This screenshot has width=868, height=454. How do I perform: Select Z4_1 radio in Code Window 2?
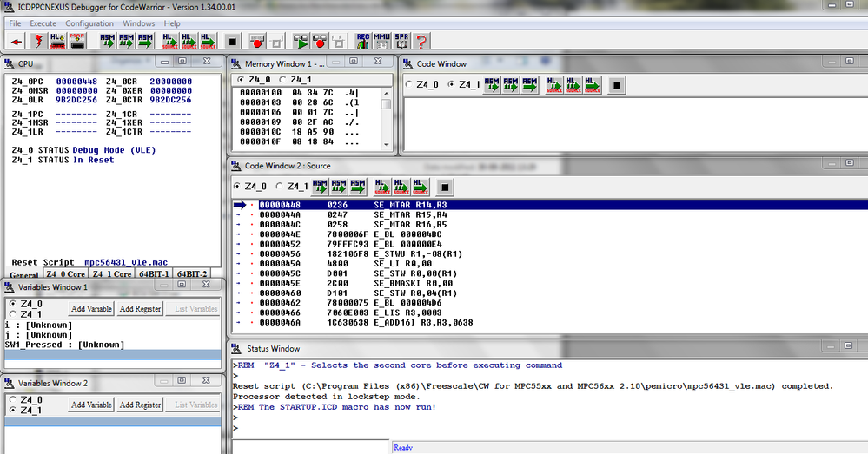click(x=279, y=187)
